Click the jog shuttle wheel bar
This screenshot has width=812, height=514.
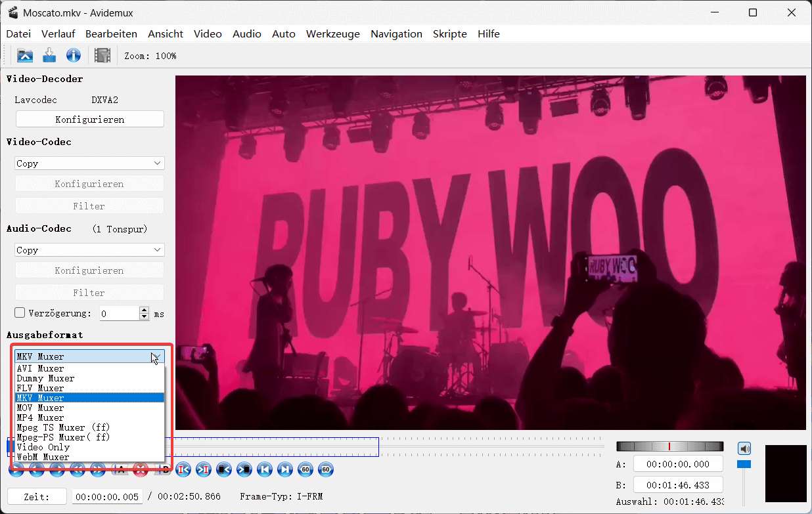(669, 446)
